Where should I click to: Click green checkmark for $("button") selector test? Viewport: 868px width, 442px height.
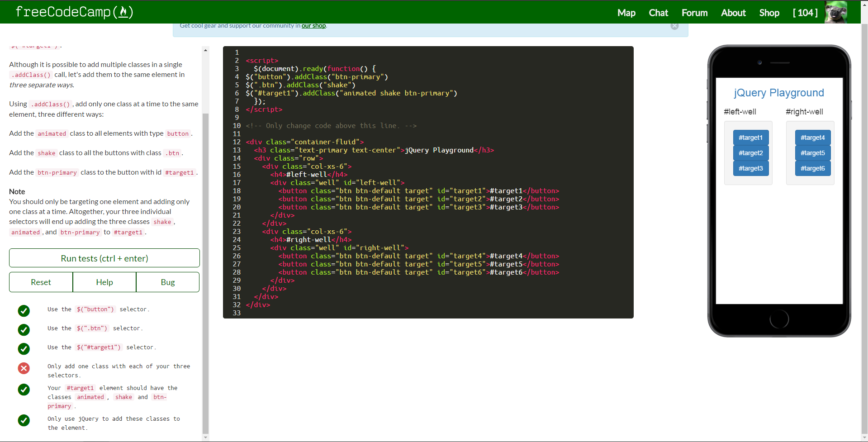(24, 311)
